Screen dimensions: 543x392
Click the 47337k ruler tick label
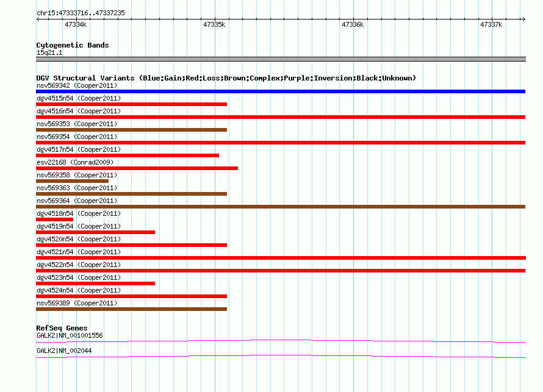point(491,24)
